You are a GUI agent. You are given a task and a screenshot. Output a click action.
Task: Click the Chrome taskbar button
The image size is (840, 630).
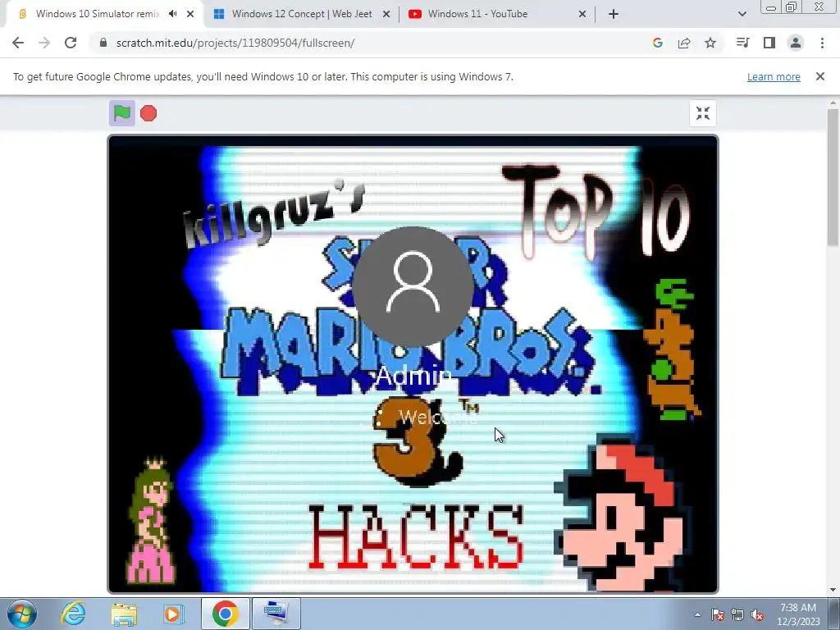click(x=225, y=614)
